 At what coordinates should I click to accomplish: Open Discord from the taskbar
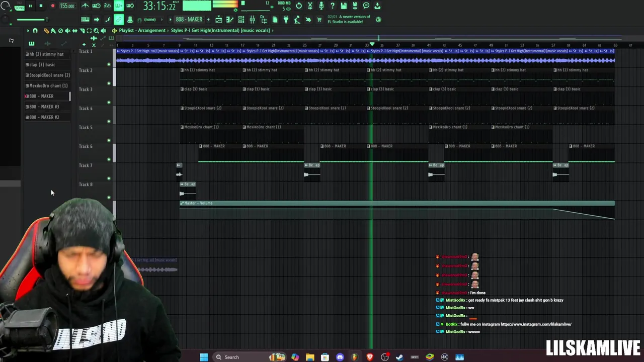pyautogui.click(x=340, y=357)
